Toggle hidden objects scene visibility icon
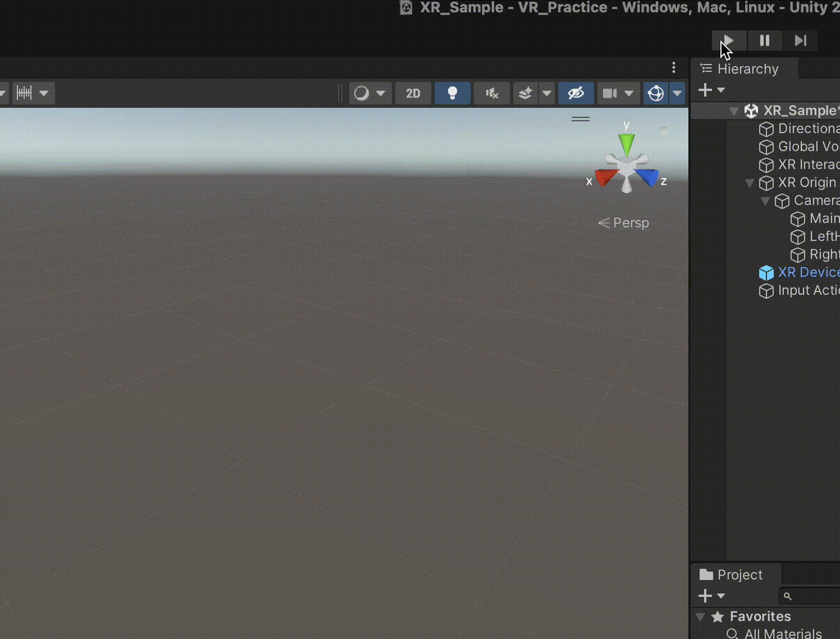This screenshot has height=639, width=840. tap(576, 93)
